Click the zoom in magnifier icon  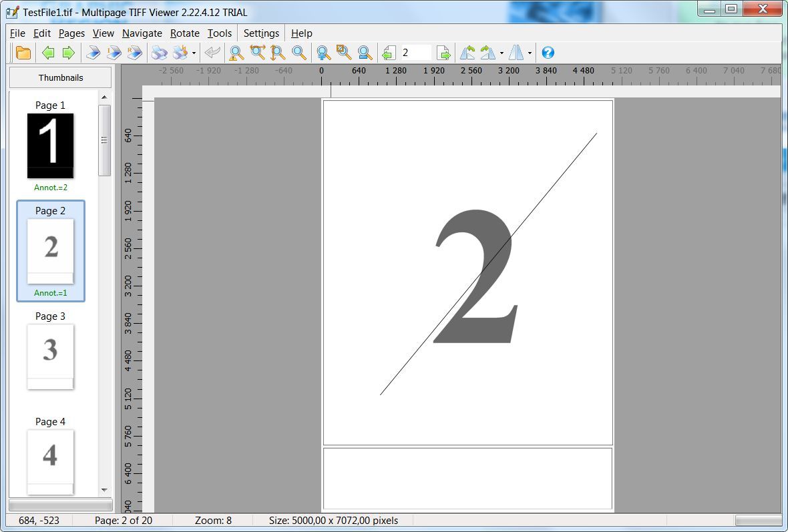tap(323, 53)
